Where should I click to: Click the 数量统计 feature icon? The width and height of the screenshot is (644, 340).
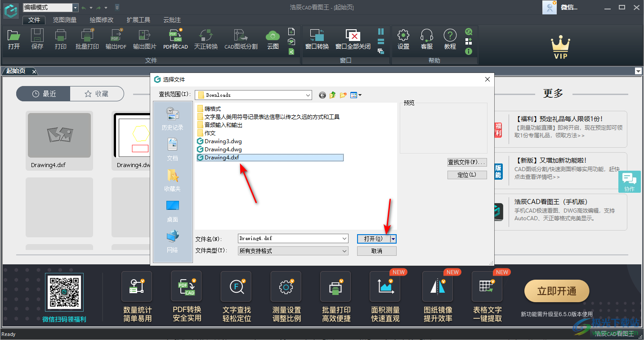point(136,286)
